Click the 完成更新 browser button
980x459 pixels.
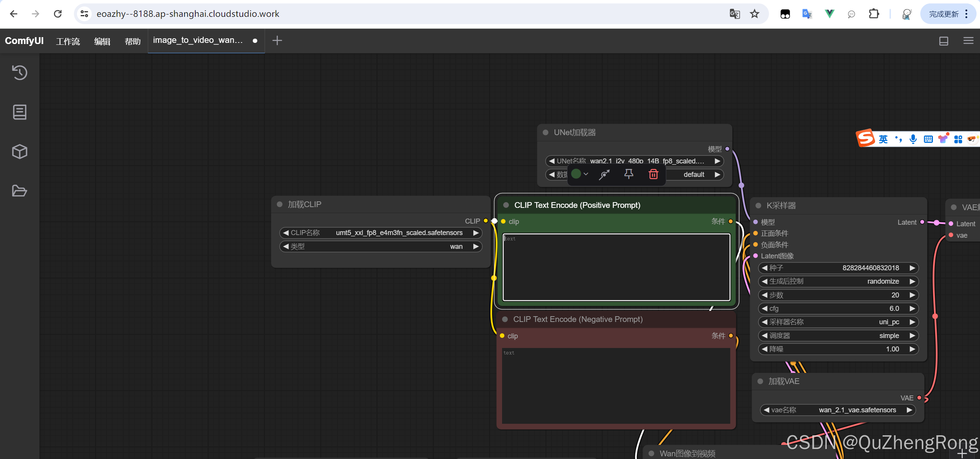point(943,14)
